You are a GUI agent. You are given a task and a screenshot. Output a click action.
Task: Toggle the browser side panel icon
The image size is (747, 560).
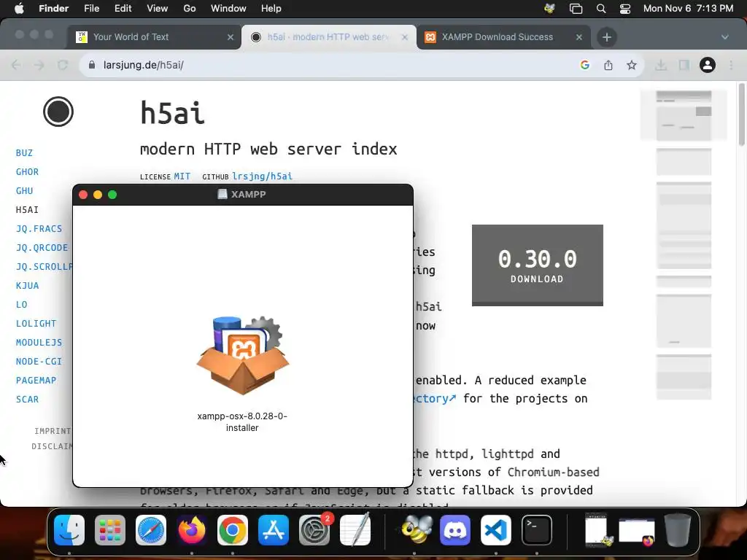pyautogui.click(x=684, y=65)
